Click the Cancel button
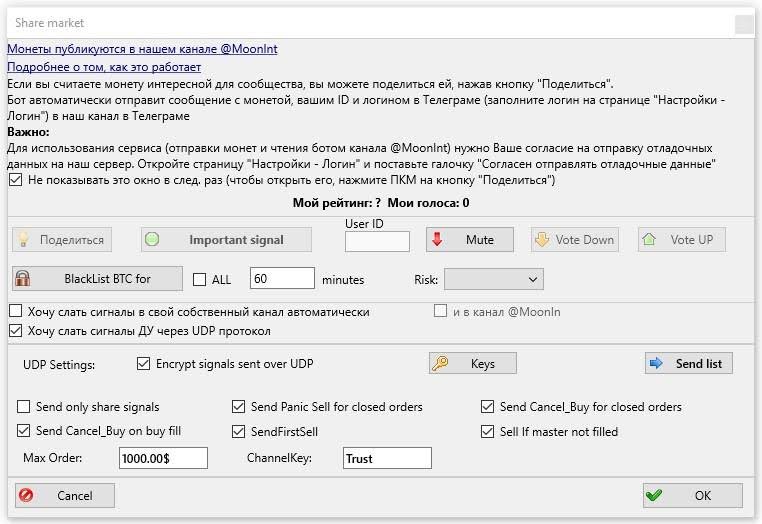762x524 pixels. tap(65, 495)
